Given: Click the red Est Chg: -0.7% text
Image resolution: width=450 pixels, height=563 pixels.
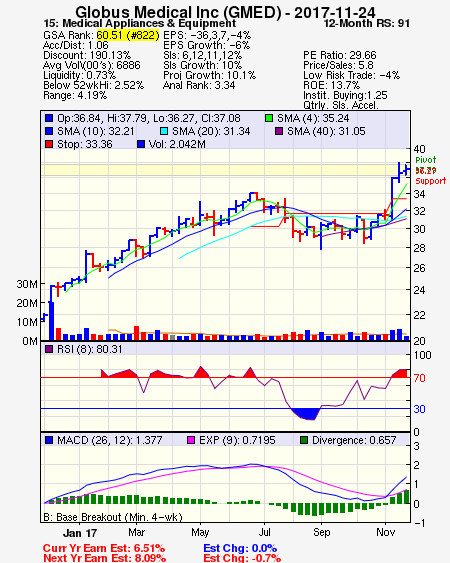Looking at the screenshot, I should point(242,558).
